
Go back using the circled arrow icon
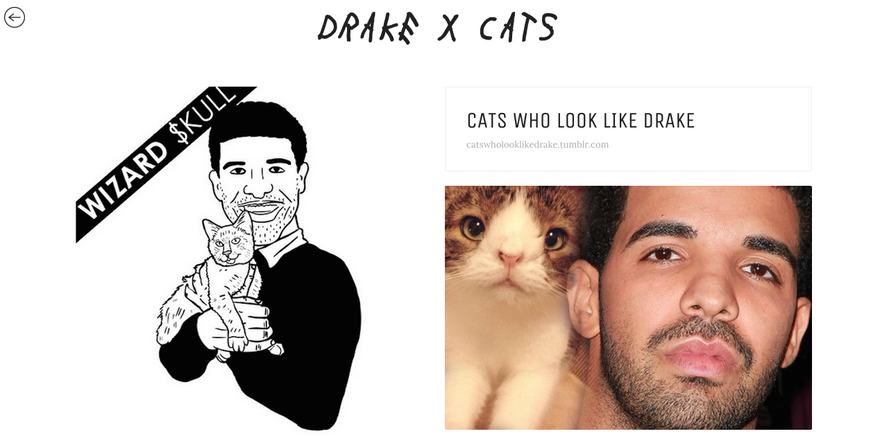pyautogui.click(x=14, y=17)
